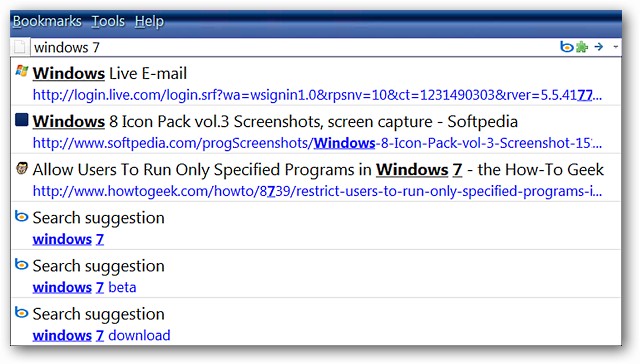640x364 pixels.
Task: Open the howtogeek.com restrict-users URL
Action: (x=317, y=191)
